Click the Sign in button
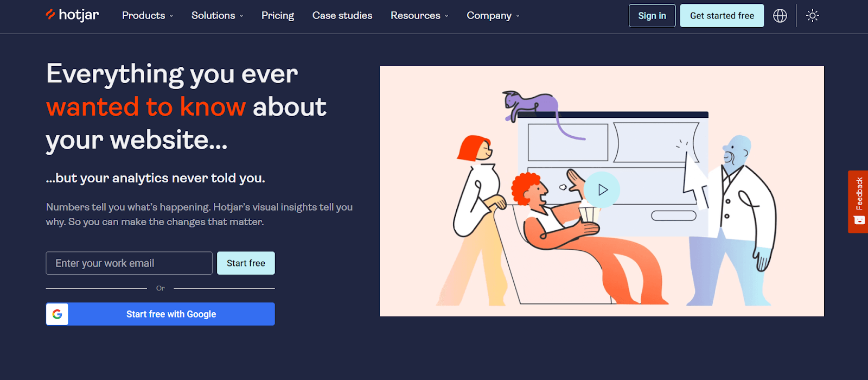This screenshot has height=380, width=868. coord(652,16)
